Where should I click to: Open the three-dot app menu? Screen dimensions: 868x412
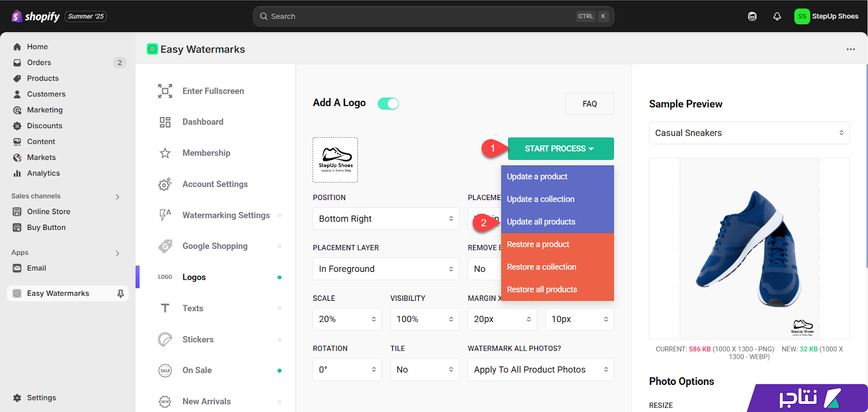[851, 49]
